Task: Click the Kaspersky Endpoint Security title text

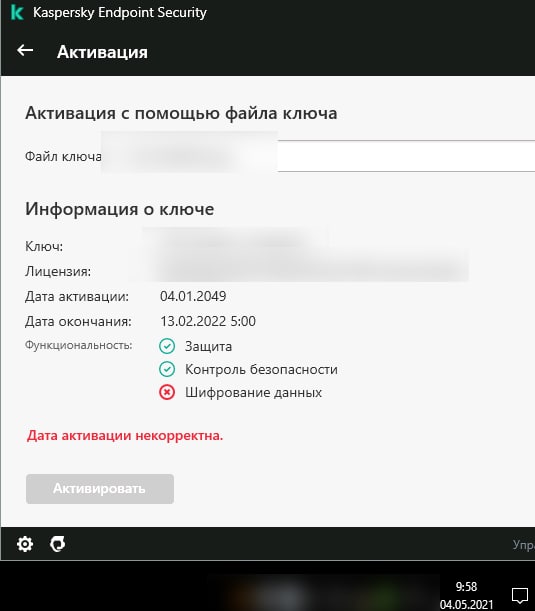Action: (x=120, y=12)
